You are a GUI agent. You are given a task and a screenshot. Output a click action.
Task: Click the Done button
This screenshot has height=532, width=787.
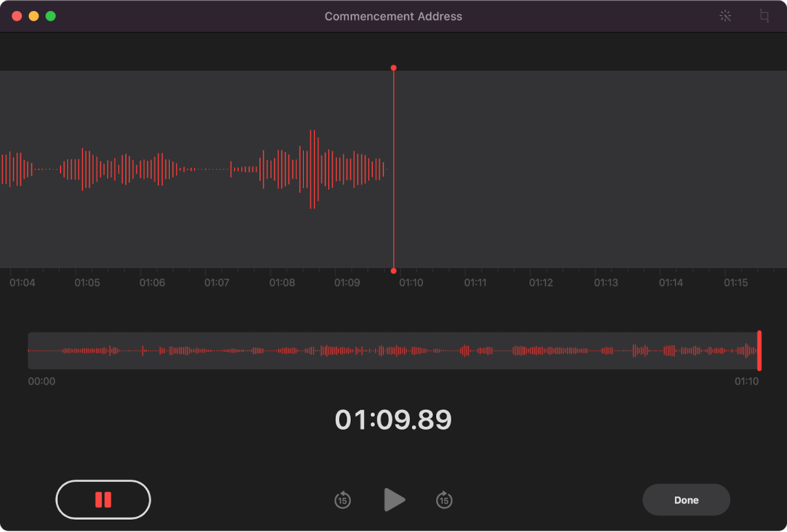pos(686,500)
